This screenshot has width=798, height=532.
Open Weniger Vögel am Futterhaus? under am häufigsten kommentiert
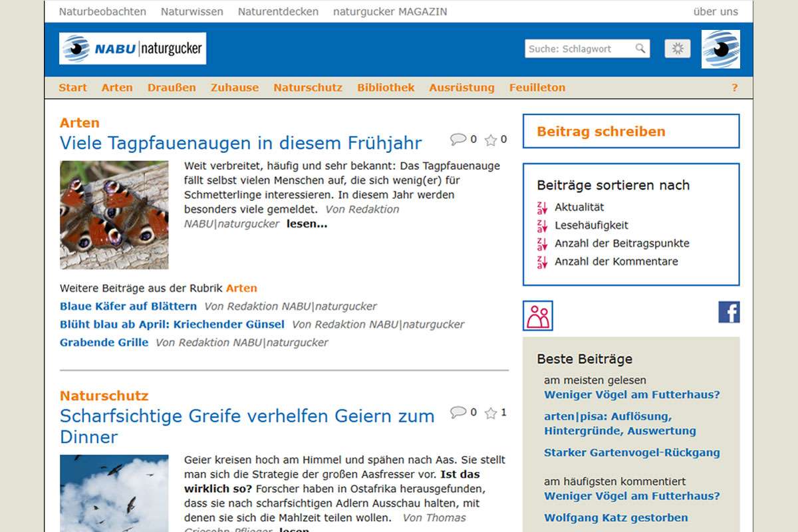tap(632, 496)
